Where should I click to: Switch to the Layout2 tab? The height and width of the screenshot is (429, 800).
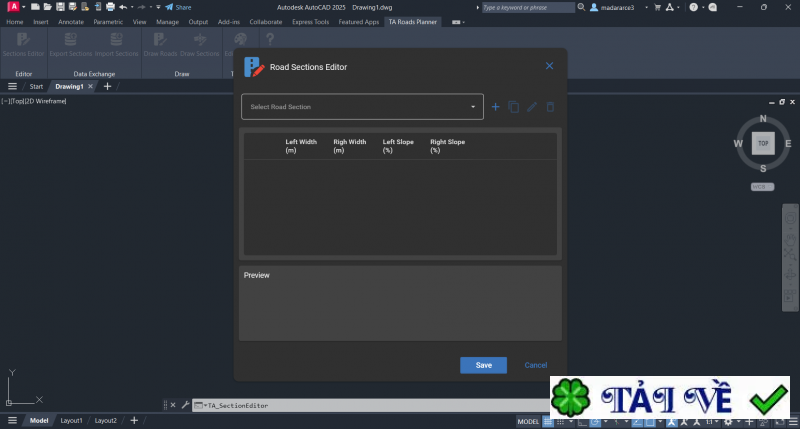click(106, 420)
